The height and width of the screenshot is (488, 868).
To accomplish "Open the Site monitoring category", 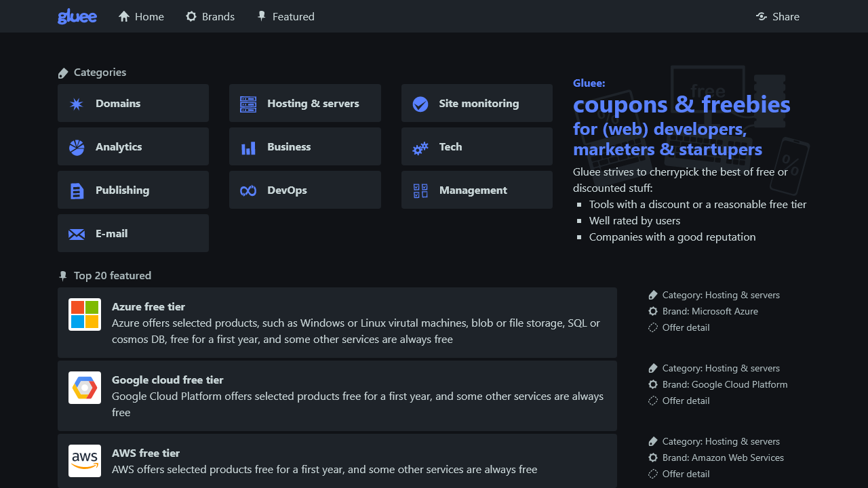I will [x=477, y=103].
